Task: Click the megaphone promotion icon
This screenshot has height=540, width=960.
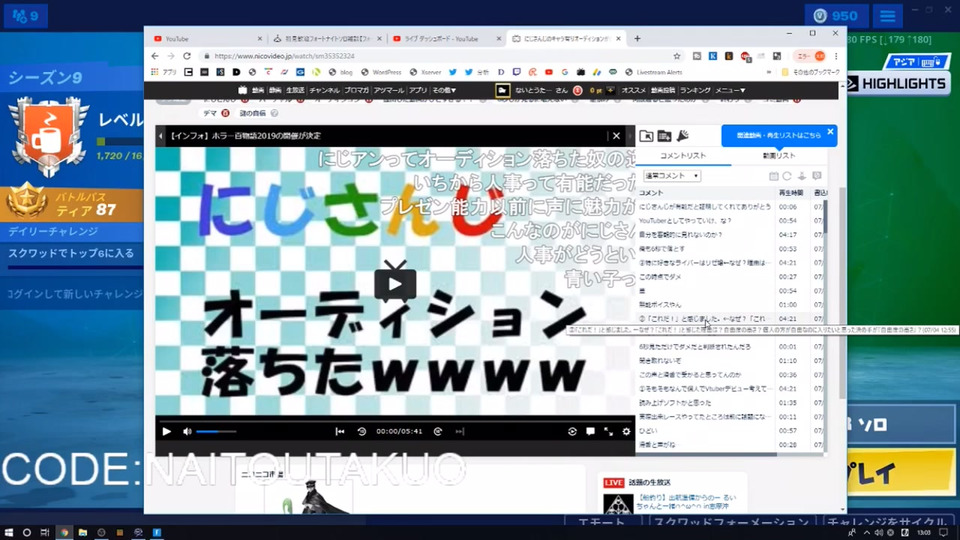Action: [x=683, y=135]
